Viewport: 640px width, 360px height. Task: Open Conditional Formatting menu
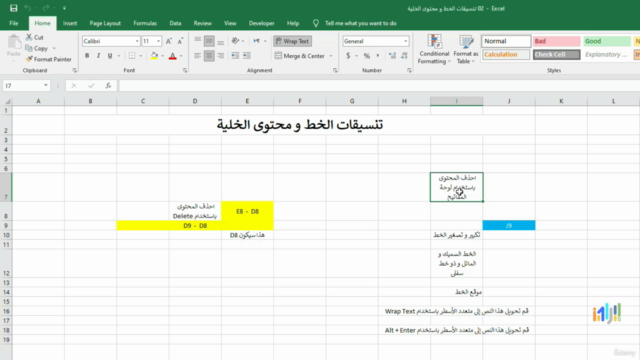pos(434,49)
